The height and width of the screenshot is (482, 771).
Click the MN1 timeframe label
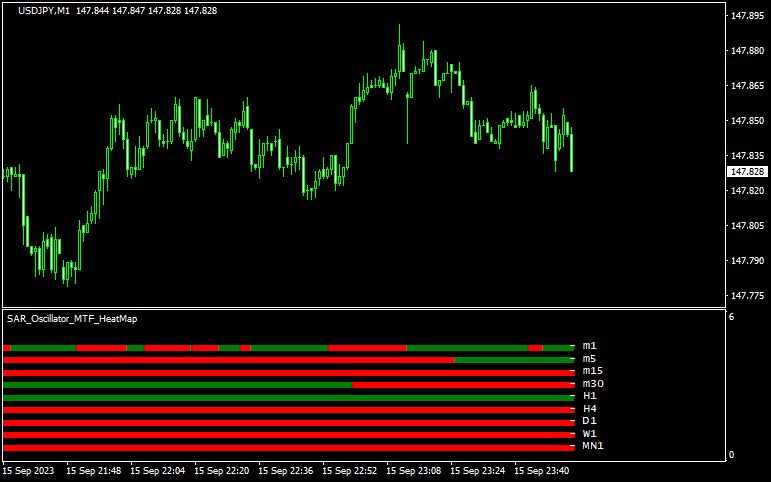point(593,446)
